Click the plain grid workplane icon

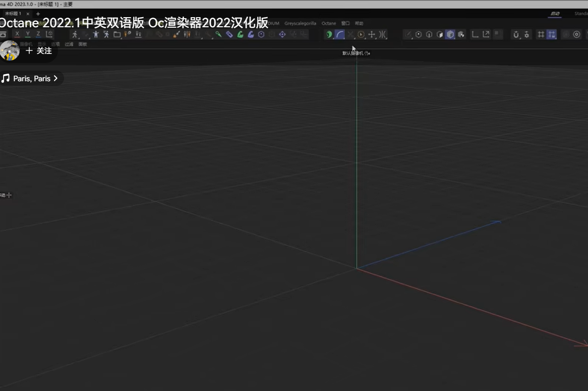tap(541, 34)
